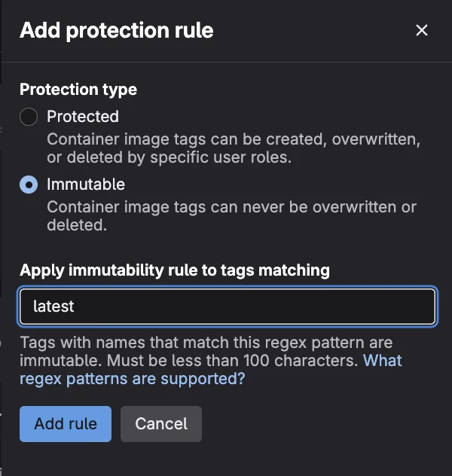The image size is (452, 476).
Task: Cancel adding the protection rule
Action: [161, 424]
